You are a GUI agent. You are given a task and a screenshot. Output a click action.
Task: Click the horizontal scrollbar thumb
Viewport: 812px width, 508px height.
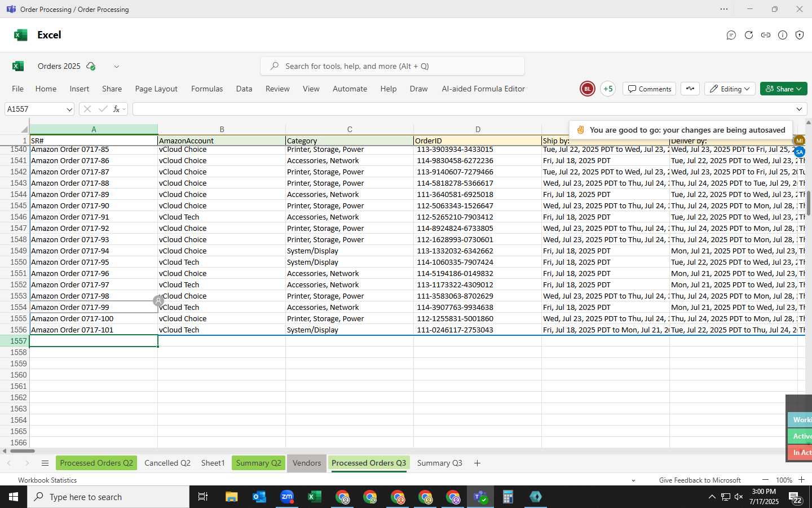(23, 450)
